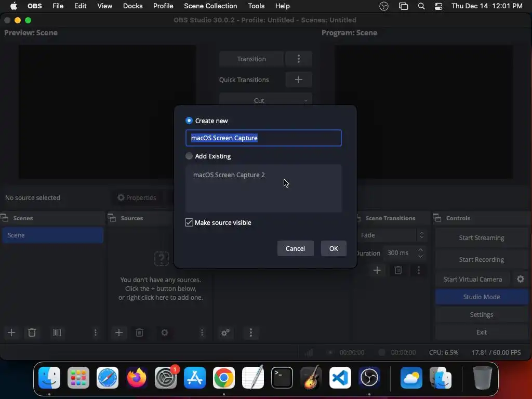Open the Edit menu
The height and width of the screenshot is (399, 532).
tap(81, 6)
